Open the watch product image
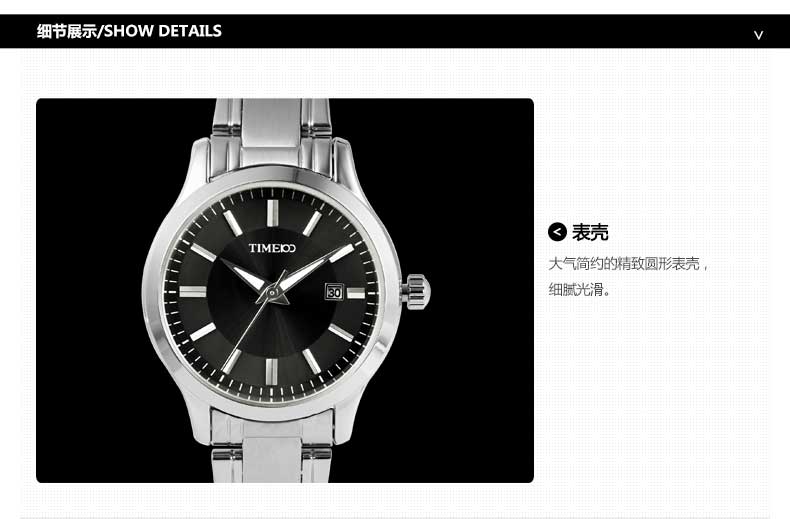 point(285,290)
